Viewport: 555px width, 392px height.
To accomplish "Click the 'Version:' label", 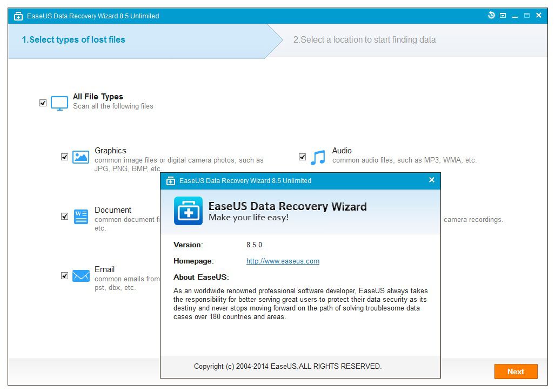I will pyautogui.click(x=188, y=245).
